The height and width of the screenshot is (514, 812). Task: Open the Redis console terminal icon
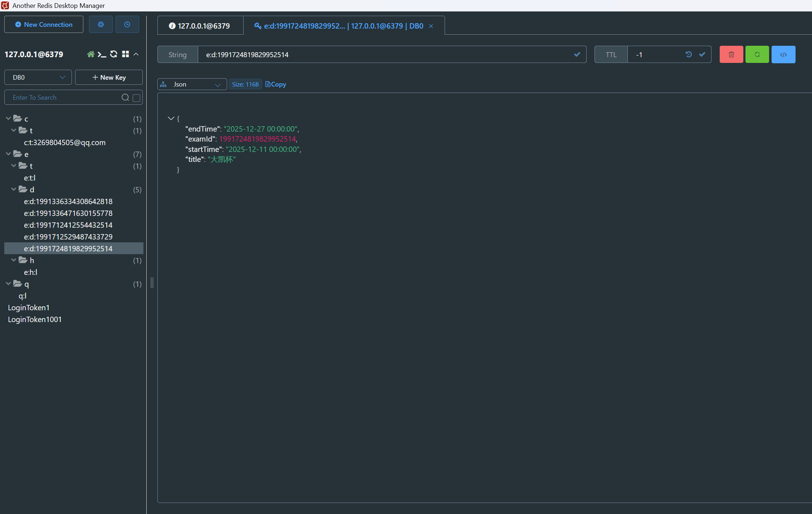click(102, 54)
